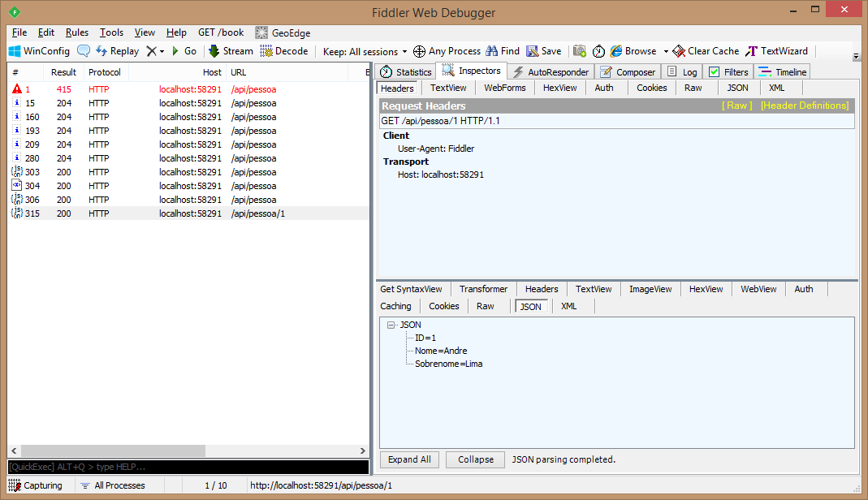This screenshot has width=868, height=500.
Task: Click Browse to launch the browser
Action: (x=633, y=51)
